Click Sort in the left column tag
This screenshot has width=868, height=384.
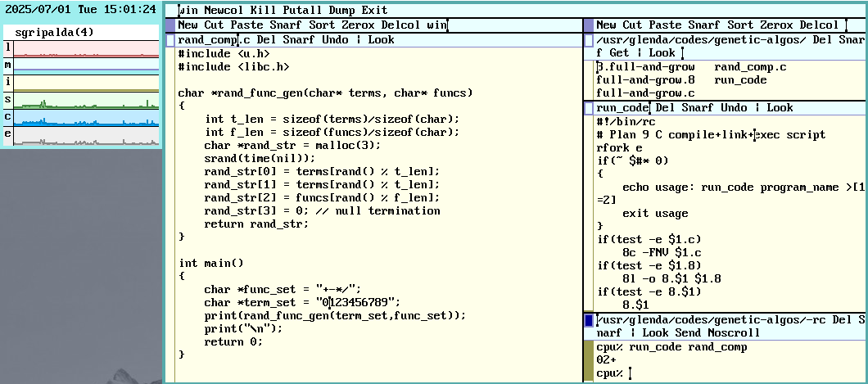(x=322, y=25)
